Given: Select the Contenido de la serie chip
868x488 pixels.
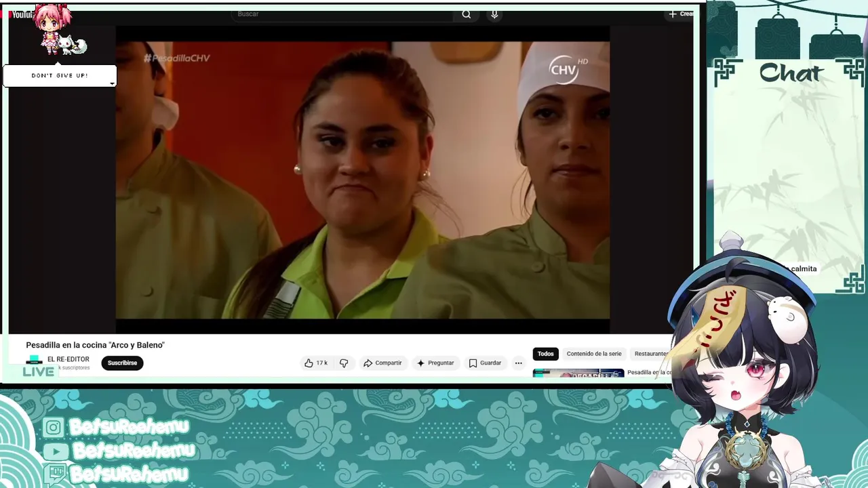Looking at the screenshot, I should coord(594,354).
